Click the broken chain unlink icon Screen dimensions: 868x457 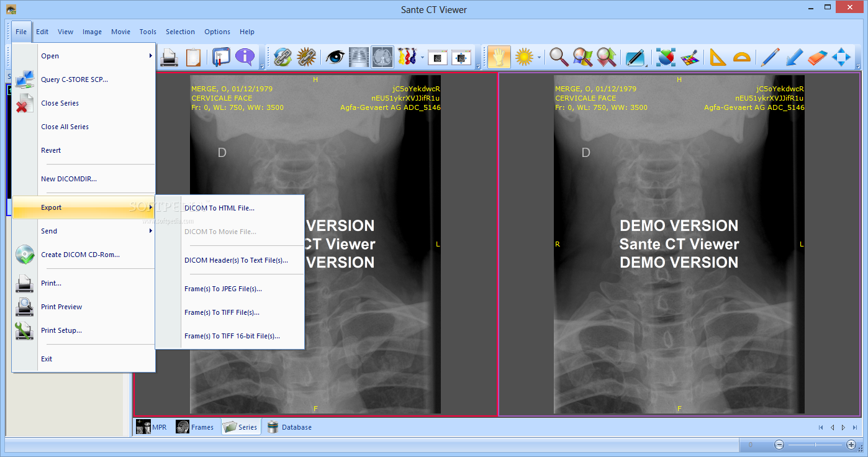click(306, 57)
